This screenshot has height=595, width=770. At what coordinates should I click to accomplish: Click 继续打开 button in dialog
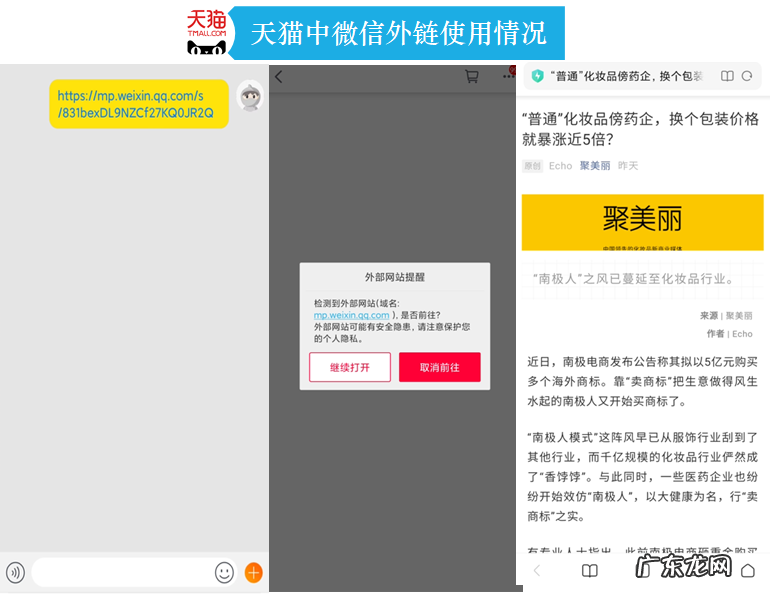coord(350,367)
